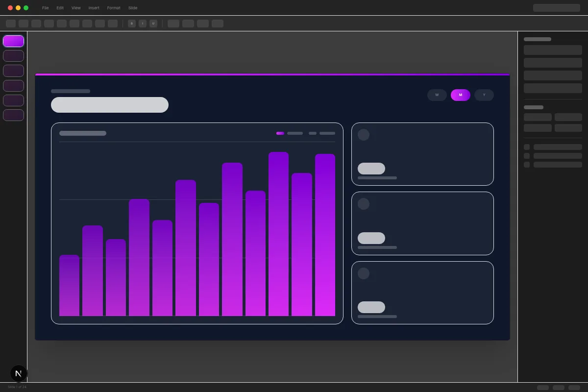Image resolution: width=588 pixels, height=392 pixels.
Task: Click the shortest bar in the chart
Action: (69, 285)
